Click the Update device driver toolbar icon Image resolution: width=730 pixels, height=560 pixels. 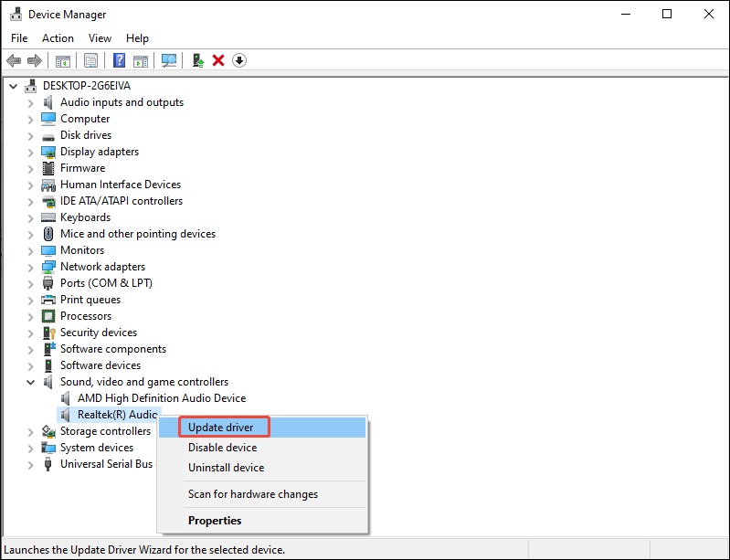[198, 60]
